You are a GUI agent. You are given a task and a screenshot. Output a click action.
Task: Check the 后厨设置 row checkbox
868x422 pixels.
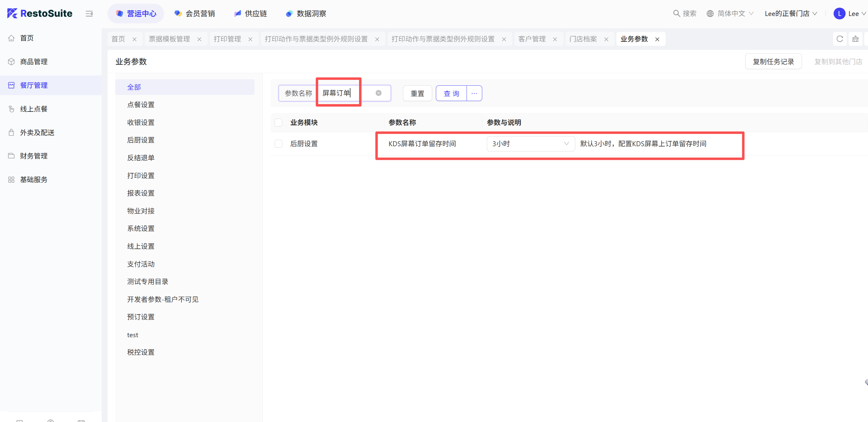[x=278, y=144]
